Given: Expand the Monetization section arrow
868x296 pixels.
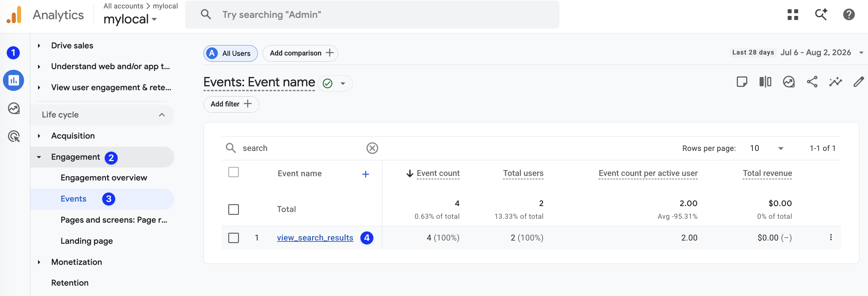Looking at the screenshot, I should 39,262.
